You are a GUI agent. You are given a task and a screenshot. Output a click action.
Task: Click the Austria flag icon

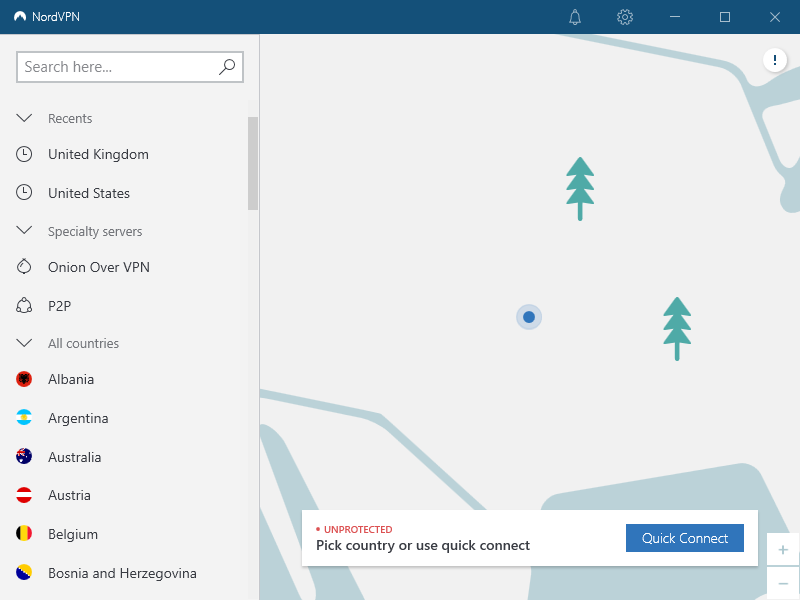pos(24,495)
